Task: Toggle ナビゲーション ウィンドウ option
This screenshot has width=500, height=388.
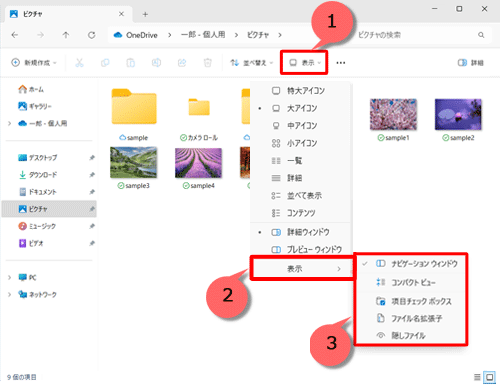Action: [x=411, y=264]
